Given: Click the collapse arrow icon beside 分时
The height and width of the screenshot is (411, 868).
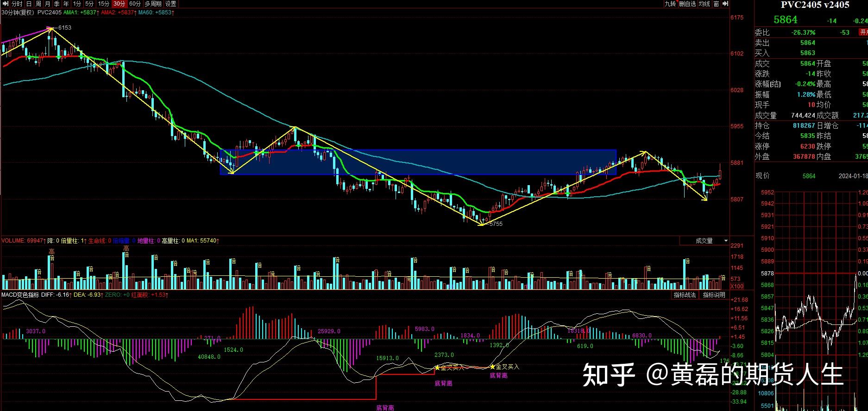Looking at the screenshot, I should point(5,4).
